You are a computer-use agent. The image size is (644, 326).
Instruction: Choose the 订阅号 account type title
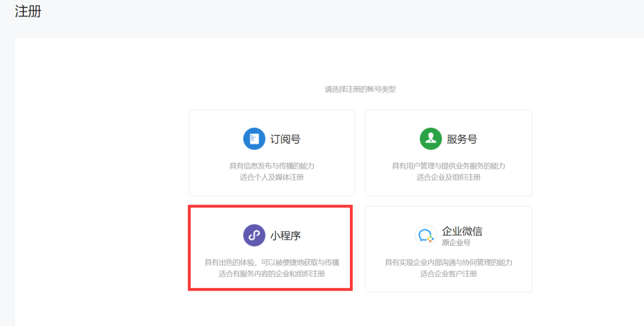[286, 139]
